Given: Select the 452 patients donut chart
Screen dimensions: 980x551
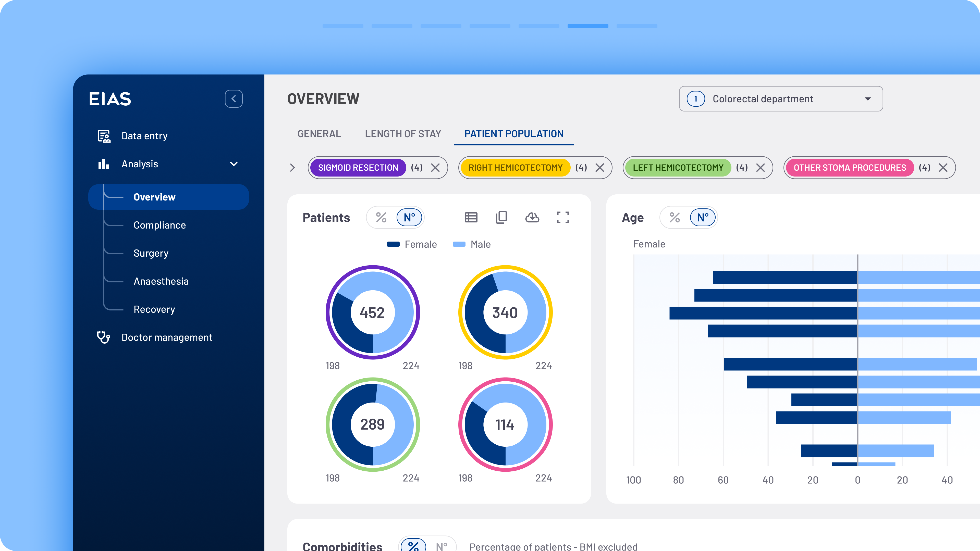Looking at the screenshot, I should (373, 312).
